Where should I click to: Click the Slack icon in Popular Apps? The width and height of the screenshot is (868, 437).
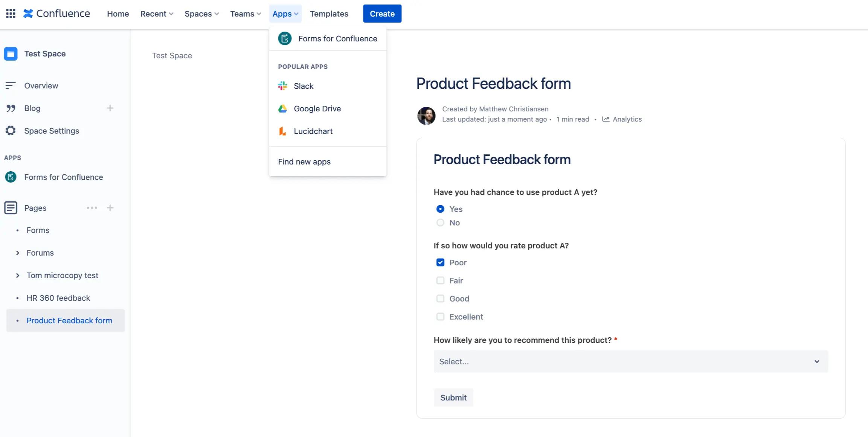(x=282, y=86)
